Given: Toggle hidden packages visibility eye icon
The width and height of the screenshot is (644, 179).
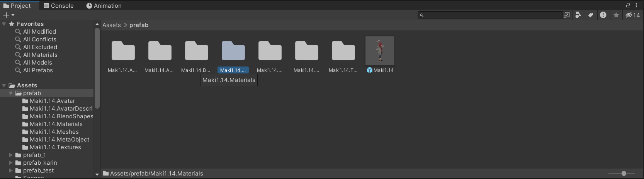Looking at the screenshot, I should click(632, 15).
